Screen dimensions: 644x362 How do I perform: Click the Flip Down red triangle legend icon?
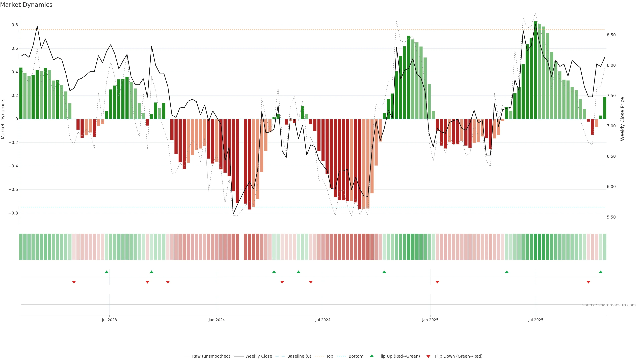click(x=428, y=356)
